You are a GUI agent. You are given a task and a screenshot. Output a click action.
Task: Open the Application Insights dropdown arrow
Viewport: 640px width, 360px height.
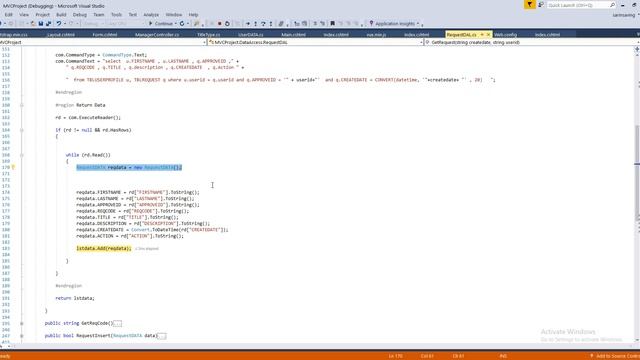[418, 24]
